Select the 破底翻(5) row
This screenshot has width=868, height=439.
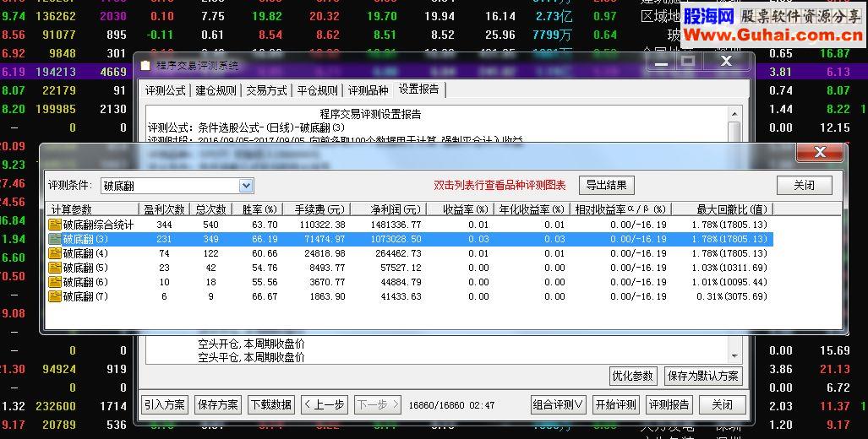[410, 268]
